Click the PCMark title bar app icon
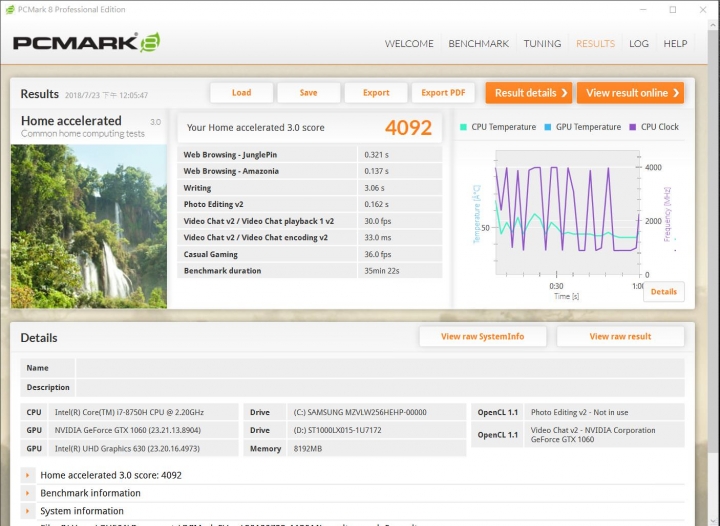 pyautogui.click(x=10, y=10)
